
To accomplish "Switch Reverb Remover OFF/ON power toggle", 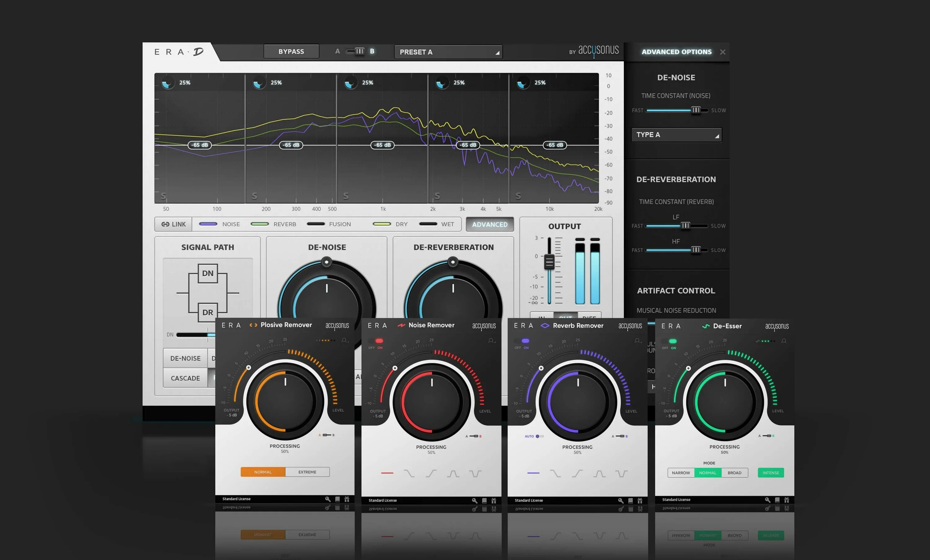I will (x=522, y=341).
